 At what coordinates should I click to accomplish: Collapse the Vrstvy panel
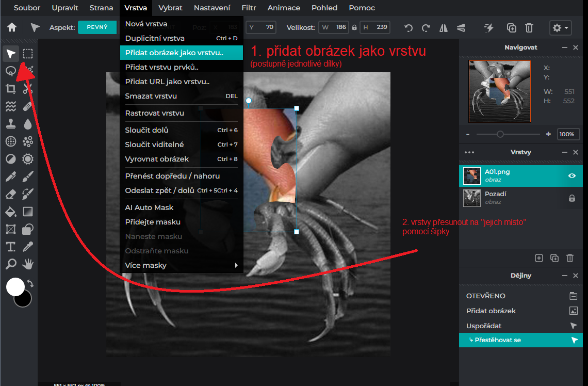point(564,152)
